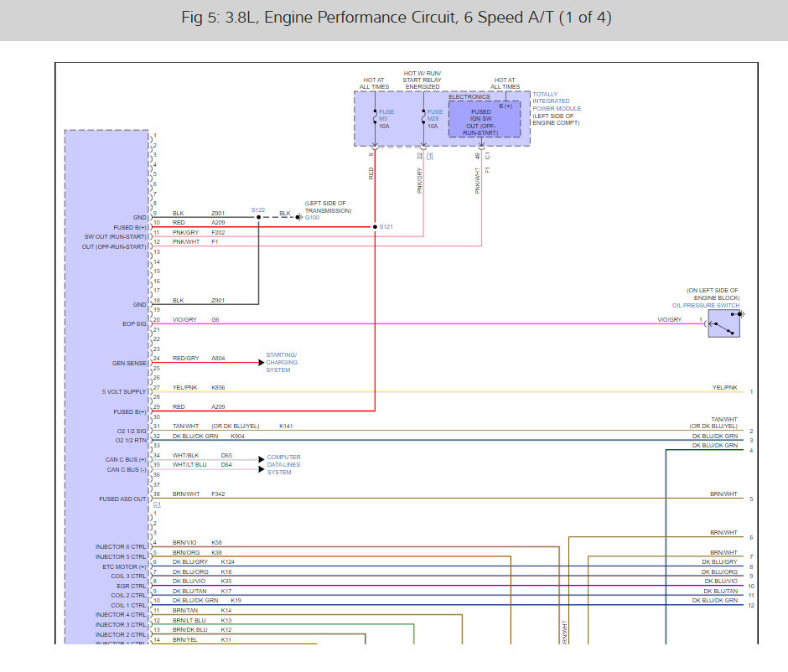
Task: Click the O2 1/2 SIG pin label
Action: 132,432
